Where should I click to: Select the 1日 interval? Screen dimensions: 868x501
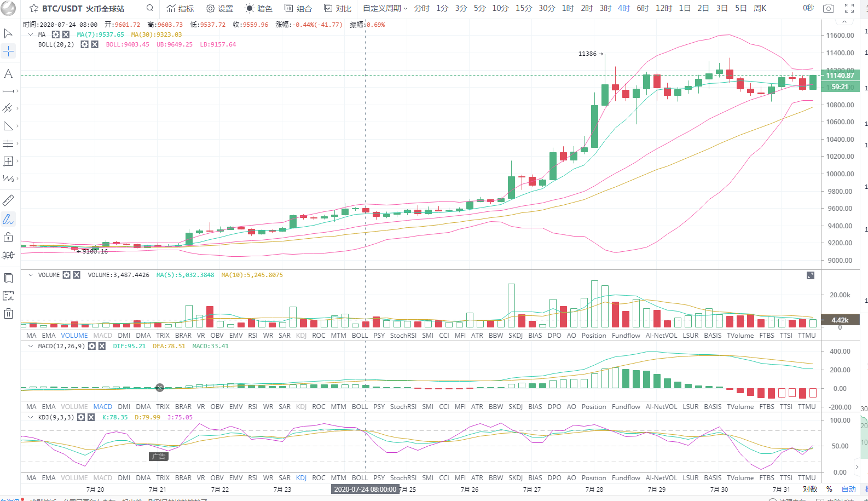click(x=685, y=8)
